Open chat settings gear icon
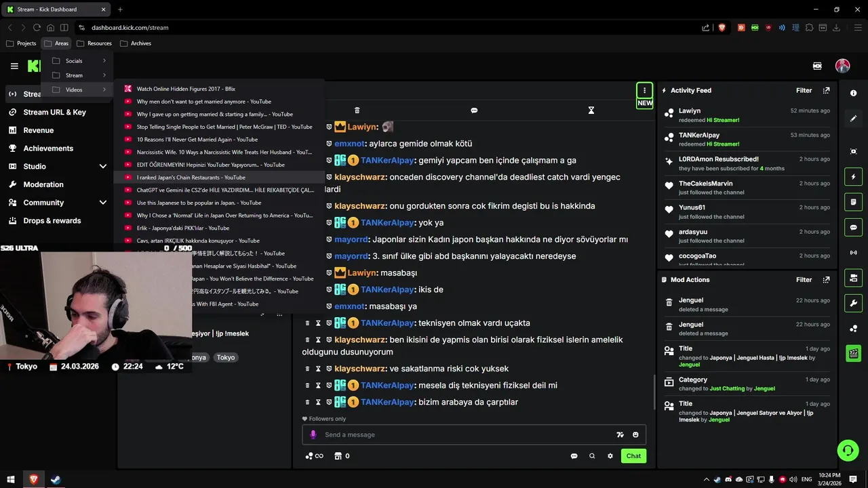Viewport: 868px width, 488px height. coord(610,456)
